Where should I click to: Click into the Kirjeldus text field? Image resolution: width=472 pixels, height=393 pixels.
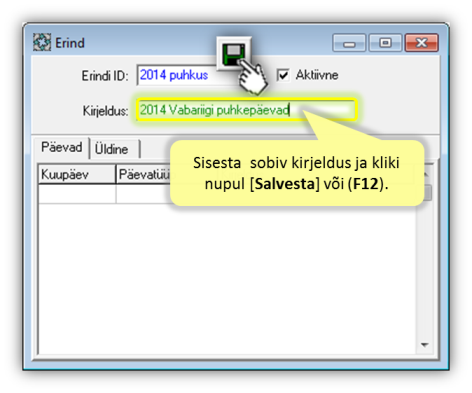(247, 110)
